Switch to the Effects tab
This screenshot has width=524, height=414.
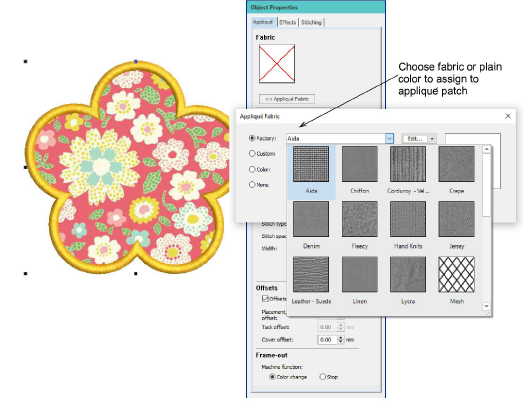pyautogui.click(x=288, y=22)
